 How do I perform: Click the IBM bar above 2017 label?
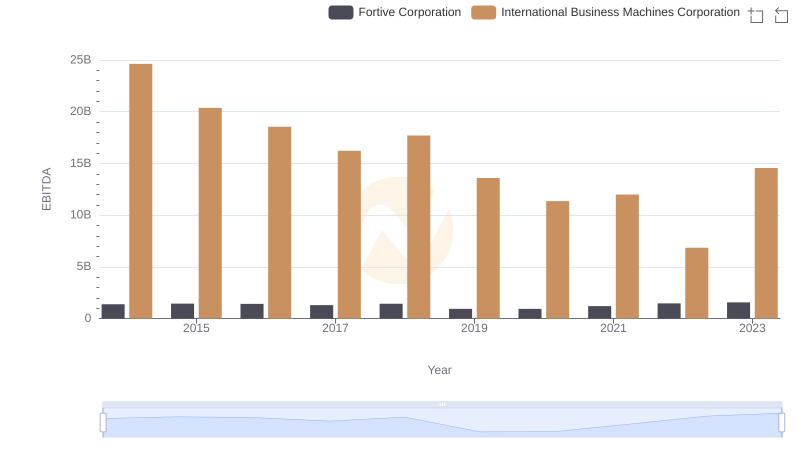tap(349, 235)
